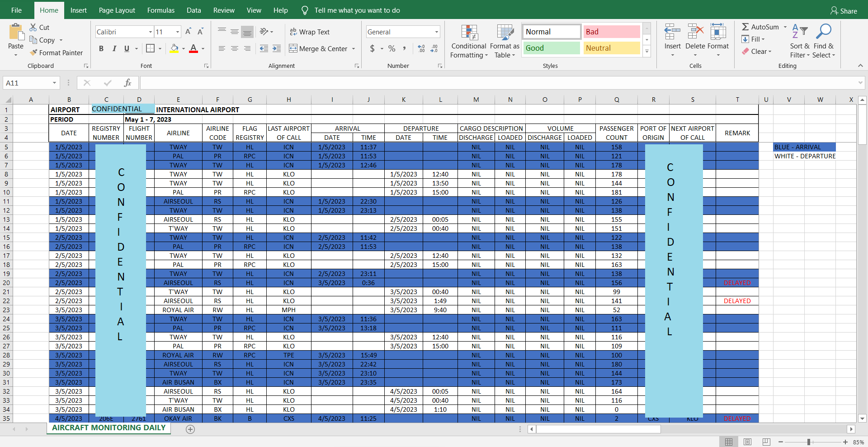Open Sort & Filter
This screenshot has width=868, height=447.
800,41
